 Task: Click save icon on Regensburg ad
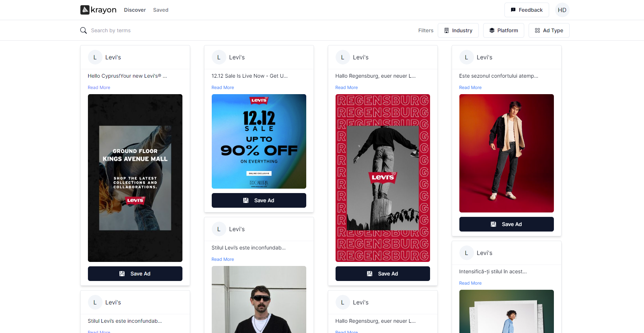(x=370, y=274)
